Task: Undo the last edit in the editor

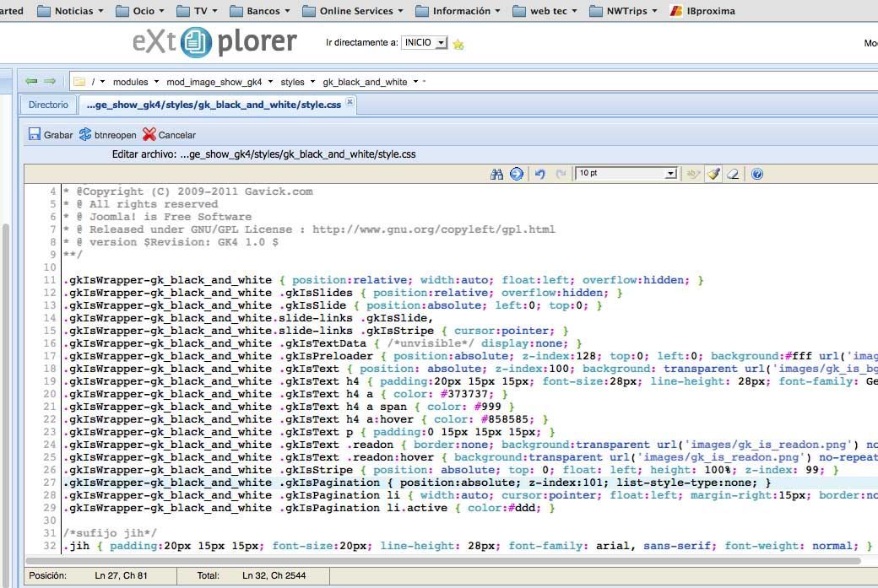Action: point(539,174)
